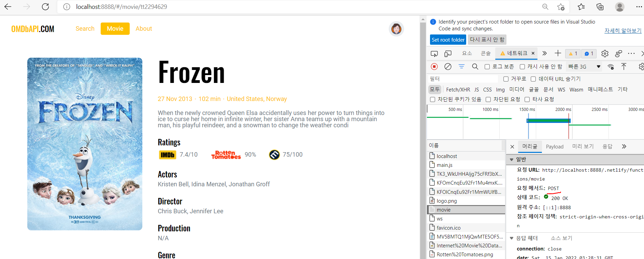The image size is (644, 259).
Task: Toggle device emulation icon in DevTools
Action: [x=448, y=54]
